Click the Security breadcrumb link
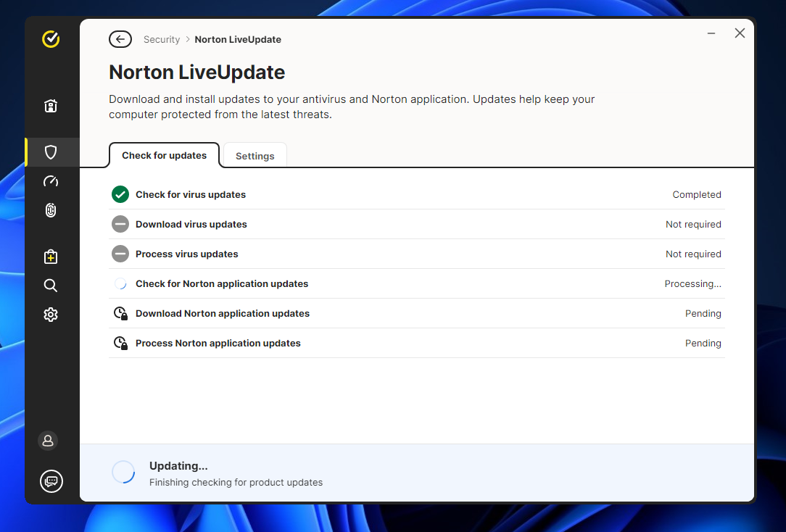 click(x=162, y=40)
